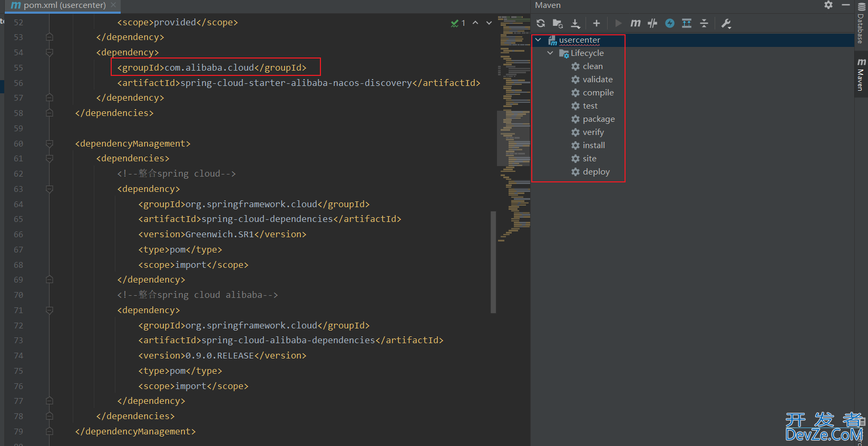Screen dimensions: 868x446
Task: Click the spring cloud alibaba comment line
Action: [x=198, y=295]
